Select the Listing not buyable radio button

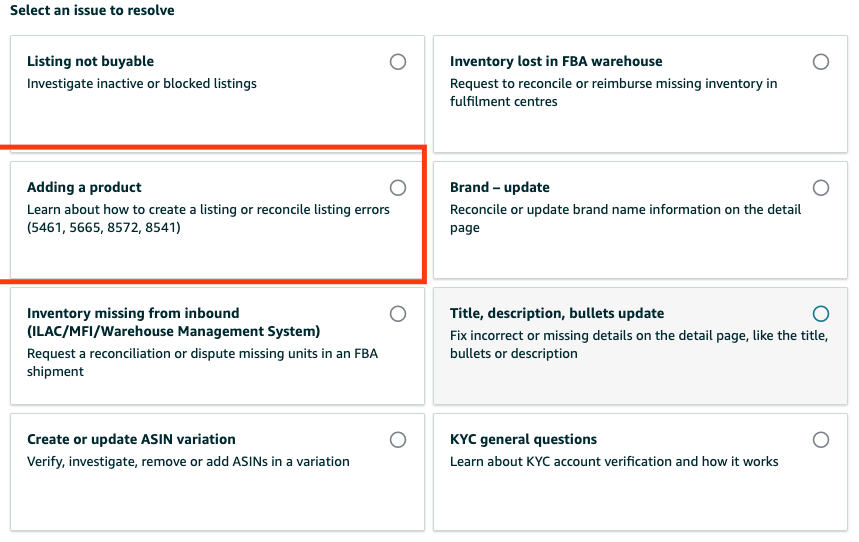click(x=398, y=62)
